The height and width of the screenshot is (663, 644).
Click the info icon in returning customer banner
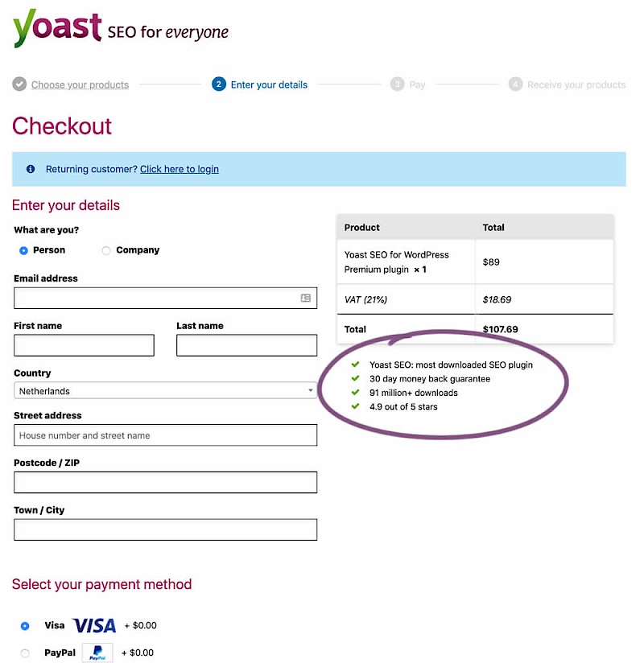(x=31, y=169)
